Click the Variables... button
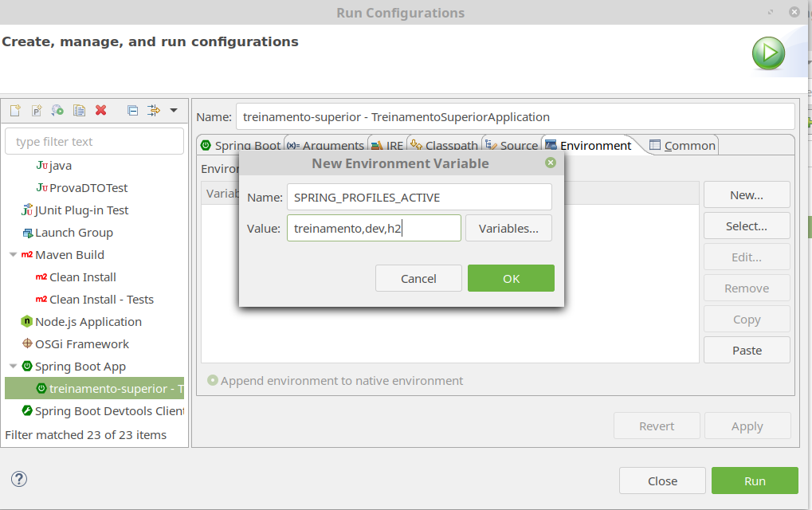The height and width of the screenshot is (510, 812). click(x=508, y=228)
